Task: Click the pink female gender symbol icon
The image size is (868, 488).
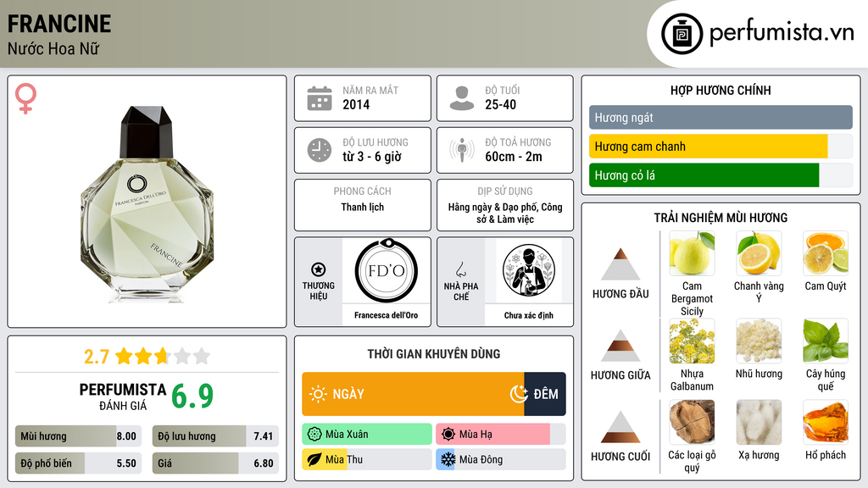Action: (25, 98)
